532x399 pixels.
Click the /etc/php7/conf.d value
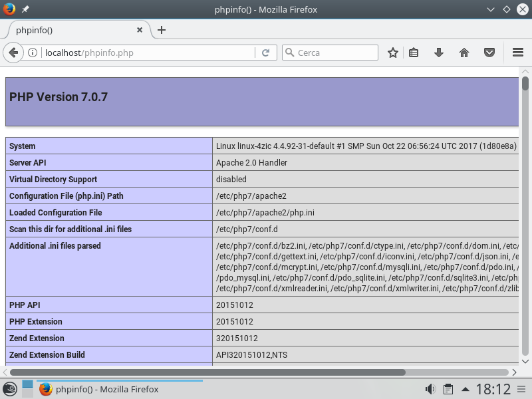pos(247,229)
